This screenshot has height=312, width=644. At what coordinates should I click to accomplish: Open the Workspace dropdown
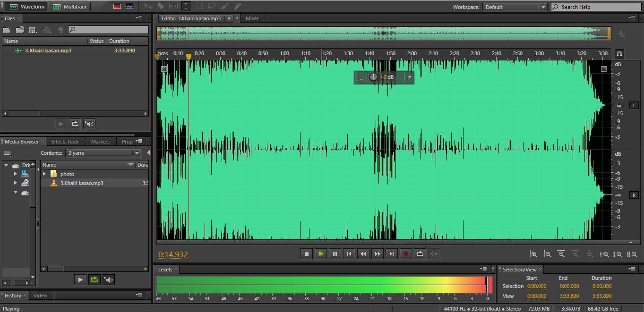pos(515,7)
